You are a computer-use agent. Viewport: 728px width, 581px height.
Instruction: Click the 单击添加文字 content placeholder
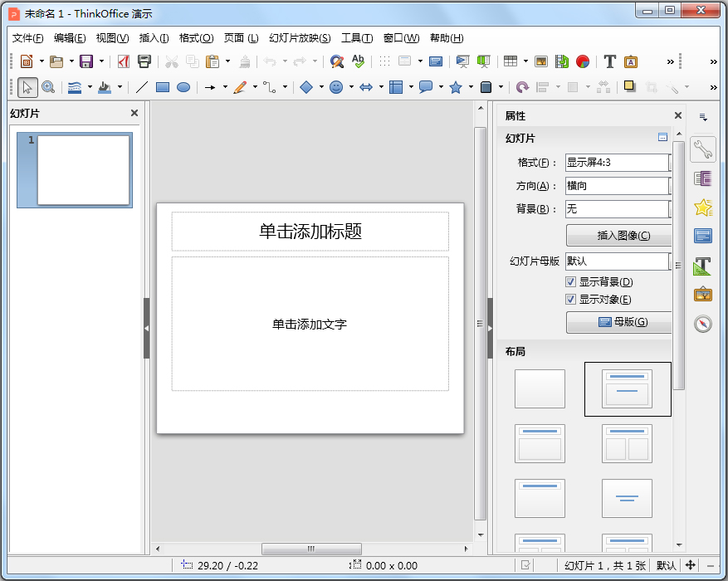click(x=310, y=324)
